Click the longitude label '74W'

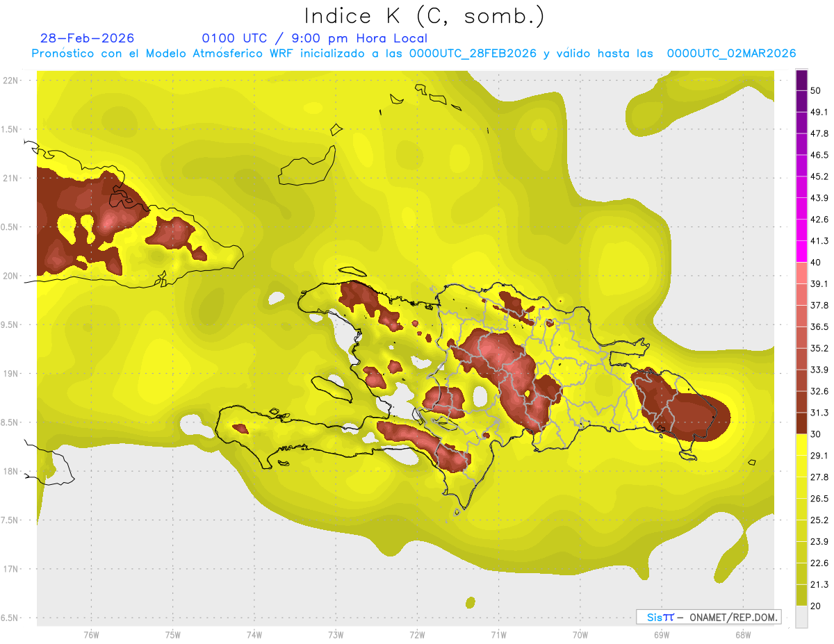click(x=254, y=635)
